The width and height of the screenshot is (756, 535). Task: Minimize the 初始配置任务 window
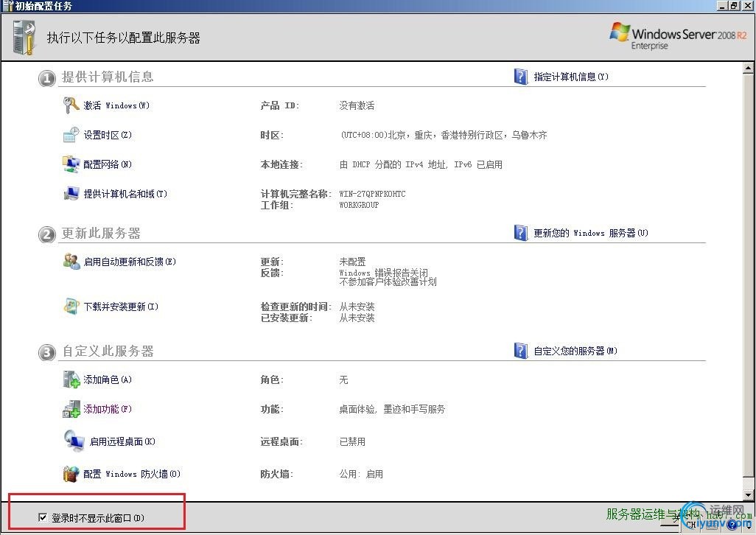(x=722, y=6)
